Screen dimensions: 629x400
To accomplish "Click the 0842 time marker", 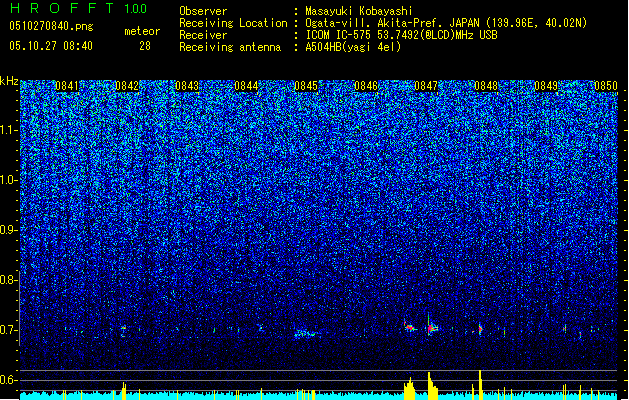I will (x=127, y=86).
